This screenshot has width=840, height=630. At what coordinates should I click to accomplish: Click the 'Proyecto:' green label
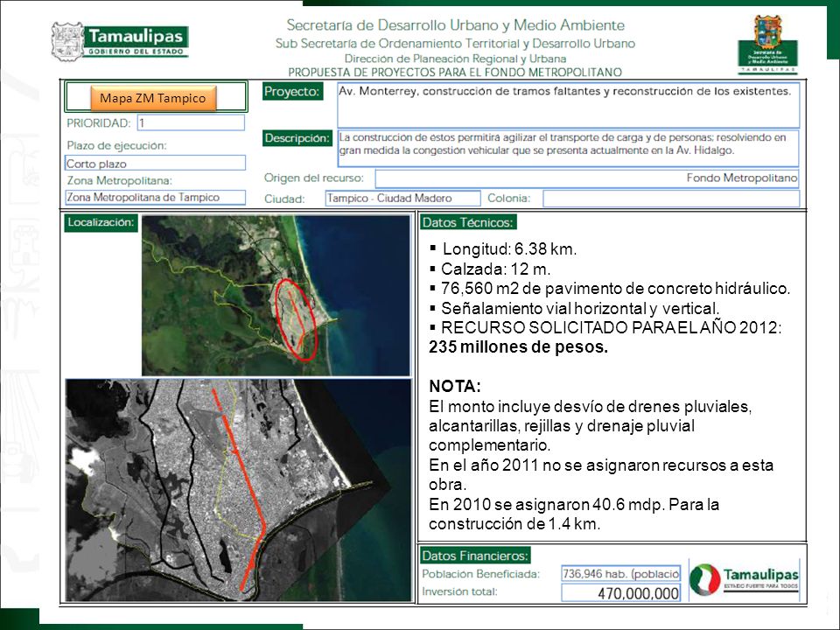pyautogui.click(x=292, y=91)
